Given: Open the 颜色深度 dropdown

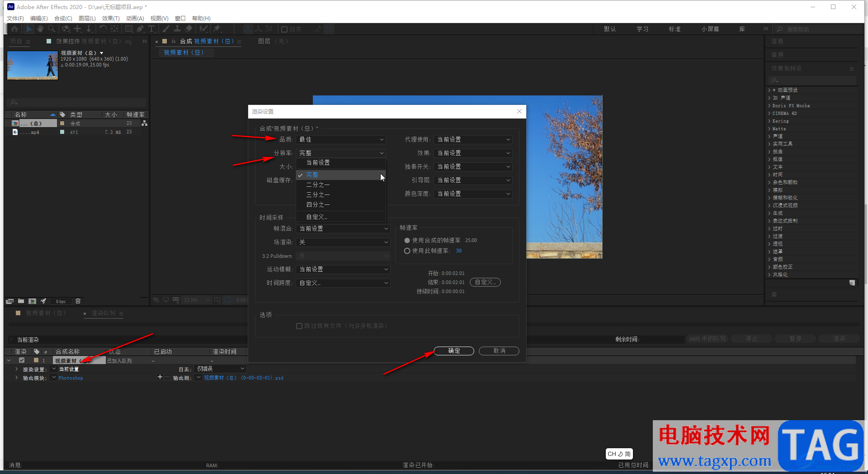Looking at the screenshot, I should 473,194.
